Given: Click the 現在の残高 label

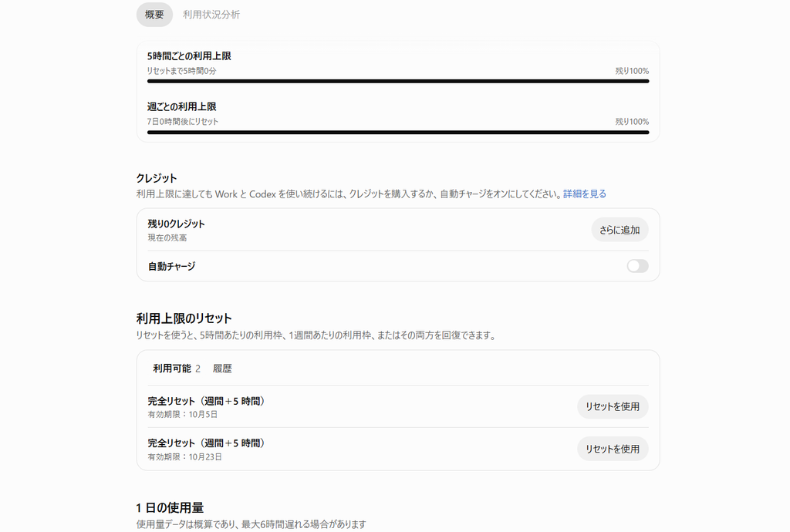Looking at the screenshot, I should tap(167, 237).
